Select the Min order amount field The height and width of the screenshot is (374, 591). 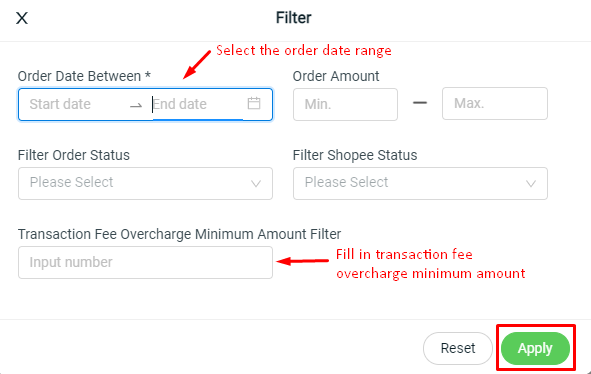(345, 104)
